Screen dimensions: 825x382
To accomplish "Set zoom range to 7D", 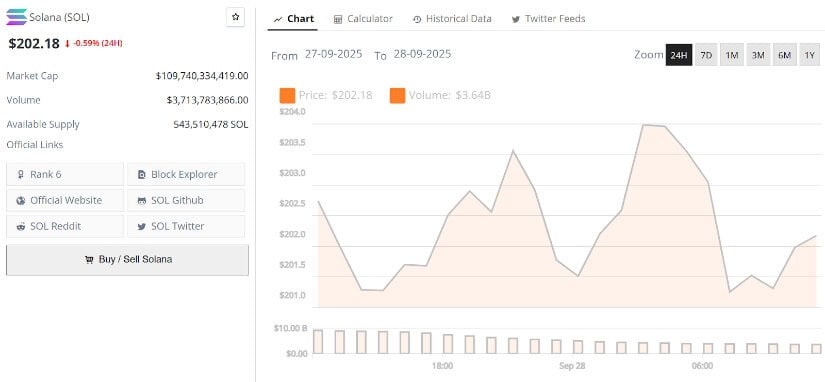I will [706, 55].
